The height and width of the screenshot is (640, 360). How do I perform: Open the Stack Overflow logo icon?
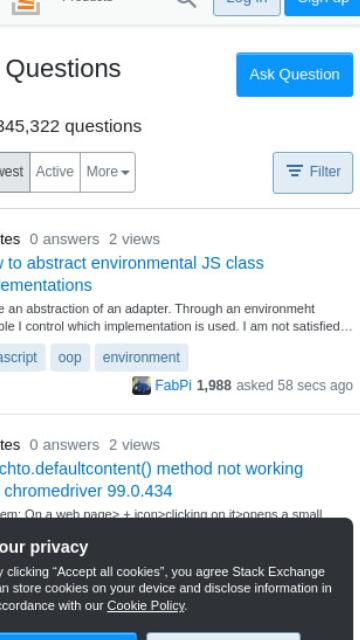tap(26, 7)
